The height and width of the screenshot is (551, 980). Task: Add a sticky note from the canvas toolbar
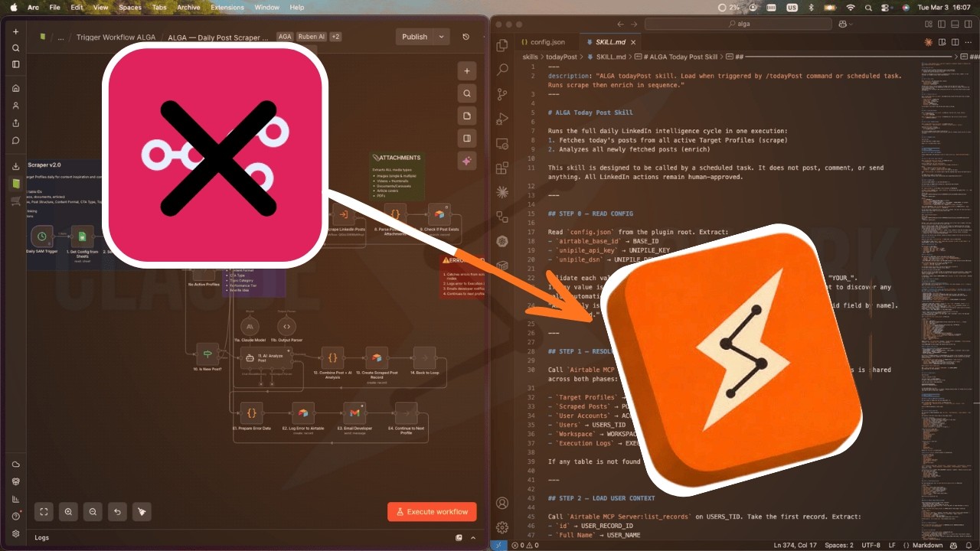click(x=467, y=116)
